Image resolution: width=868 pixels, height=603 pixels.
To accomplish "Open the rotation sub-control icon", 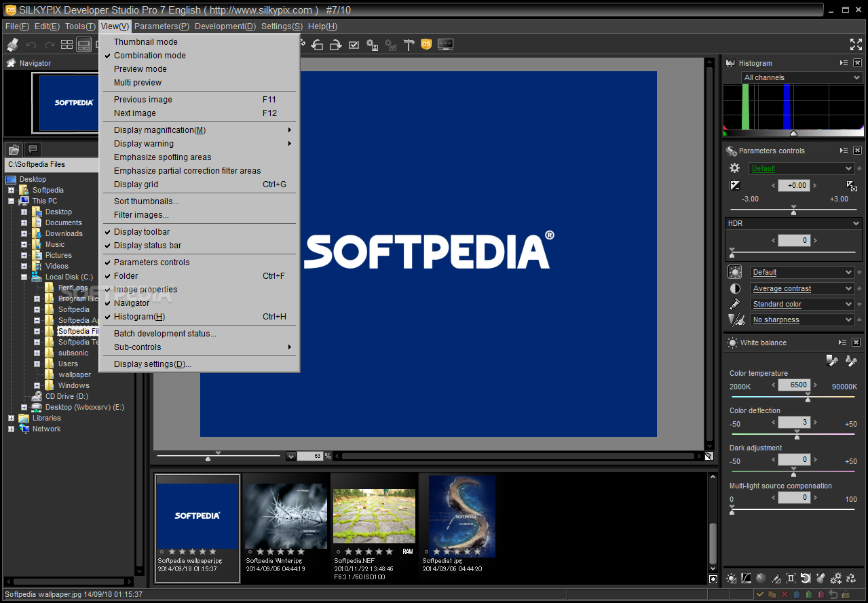I will (806, 578).
